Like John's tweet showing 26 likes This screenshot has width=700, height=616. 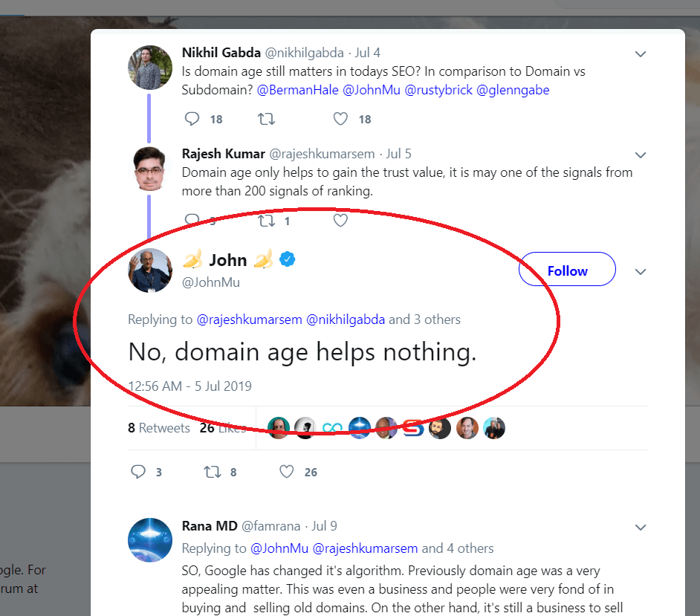(286, 472)
